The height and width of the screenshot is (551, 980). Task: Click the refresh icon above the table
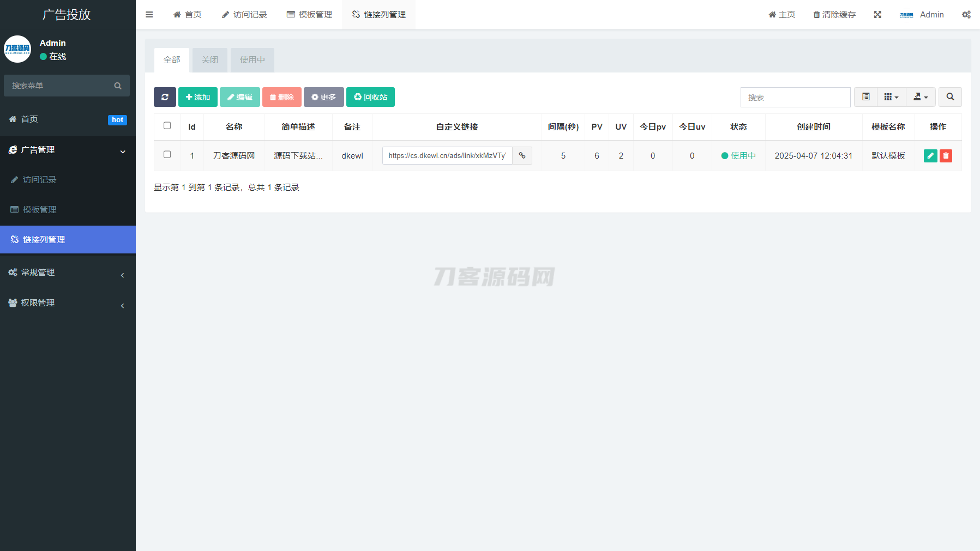[x=165, y=97]
